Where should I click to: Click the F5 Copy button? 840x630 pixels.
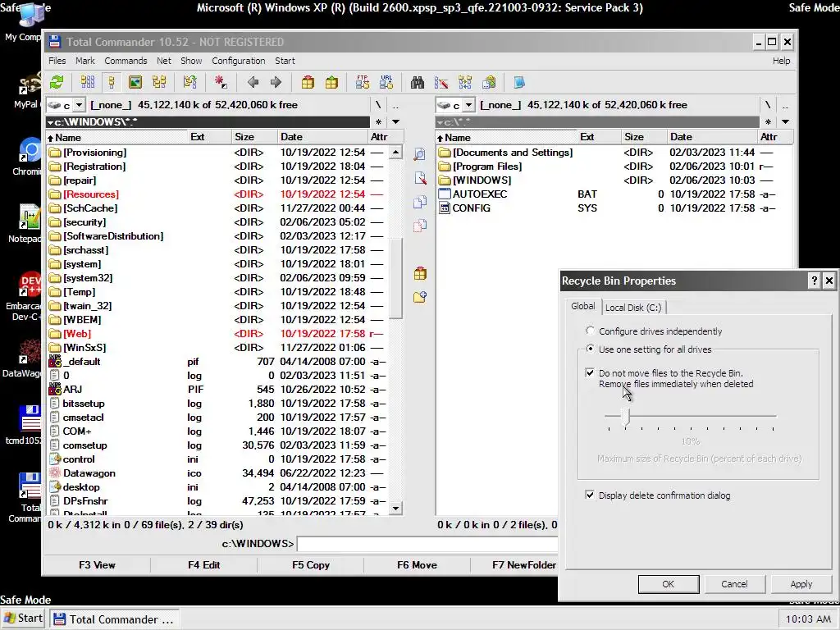pos(311,564)
